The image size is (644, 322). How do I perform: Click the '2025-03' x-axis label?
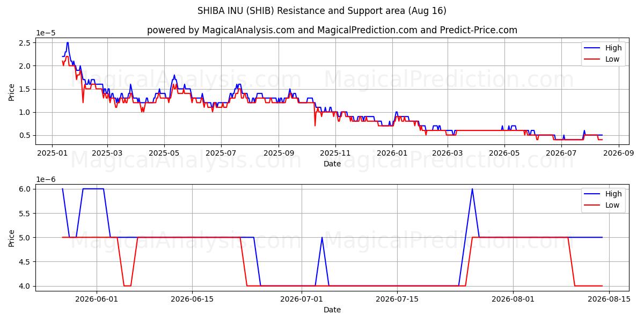107,153
